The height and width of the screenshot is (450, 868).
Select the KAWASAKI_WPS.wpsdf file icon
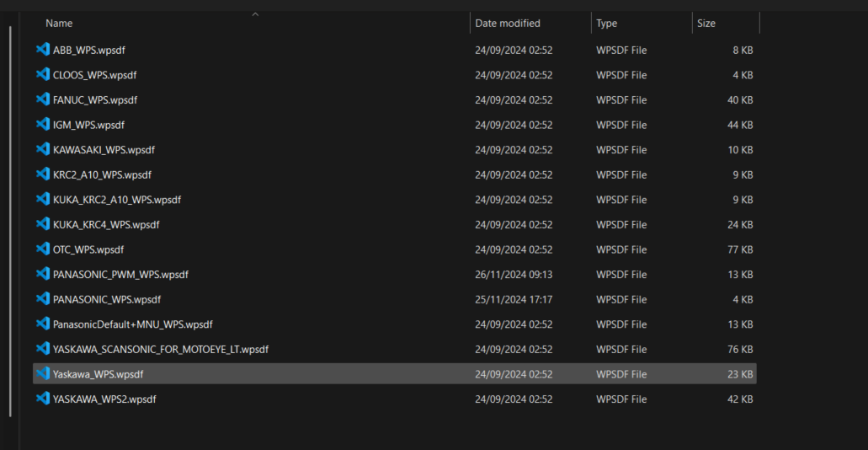tap(43, 149)
